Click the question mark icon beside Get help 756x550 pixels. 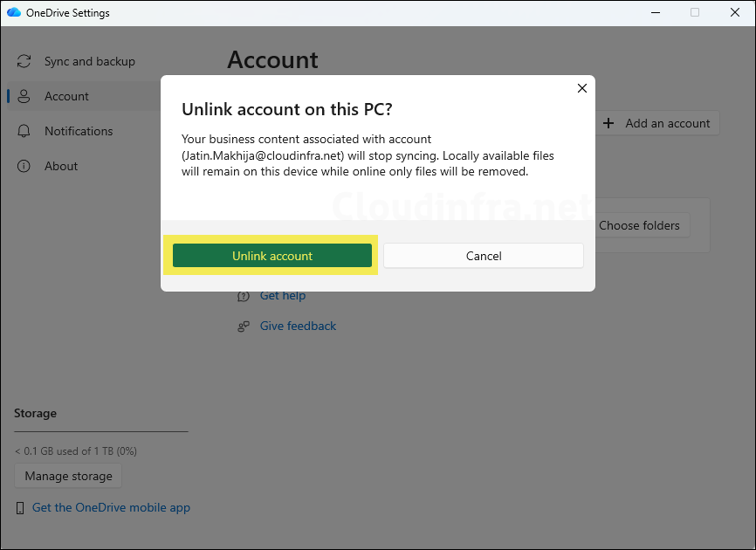pos(244,295)
